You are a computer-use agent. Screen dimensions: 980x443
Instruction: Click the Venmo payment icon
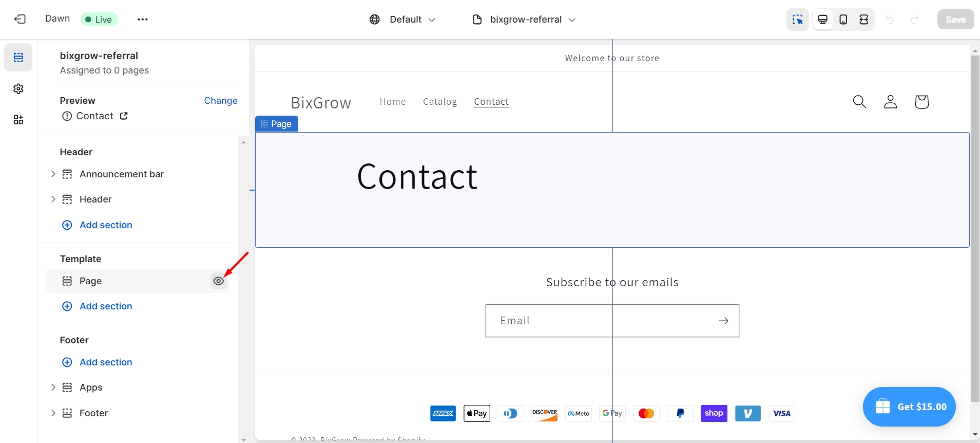(x=748, y=413)
